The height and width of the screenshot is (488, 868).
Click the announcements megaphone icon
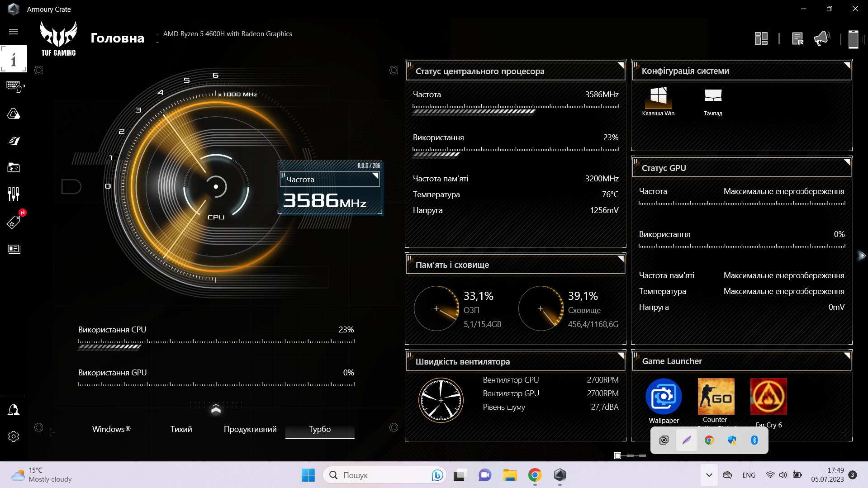[821, 39]
